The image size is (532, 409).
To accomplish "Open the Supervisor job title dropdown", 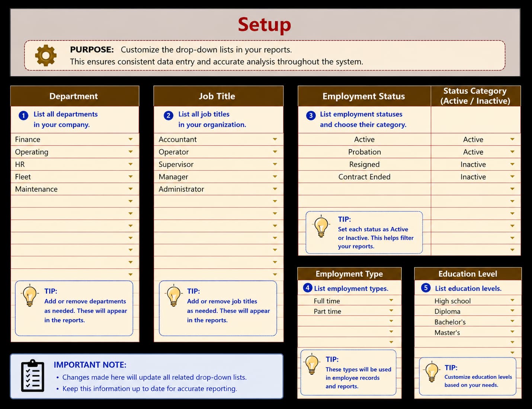I will [x=275, y=164].
